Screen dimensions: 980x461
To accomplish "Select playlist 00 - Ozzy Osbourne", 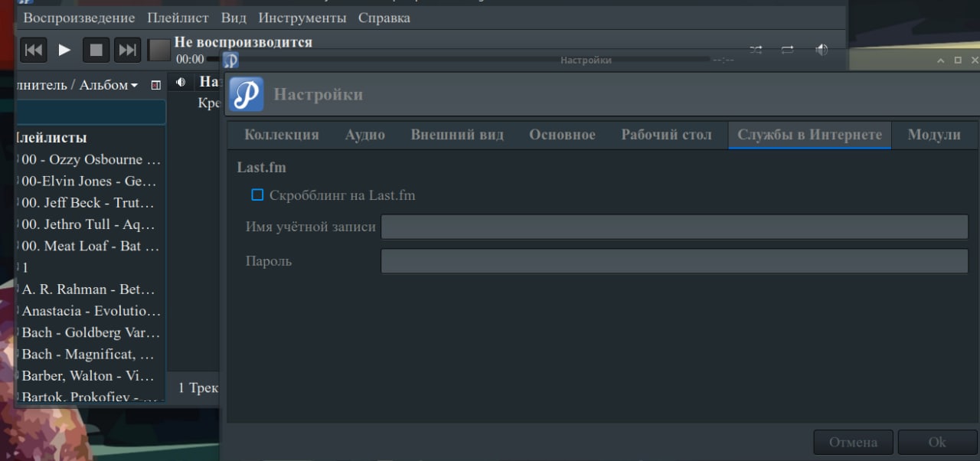I will click(90, 160).
